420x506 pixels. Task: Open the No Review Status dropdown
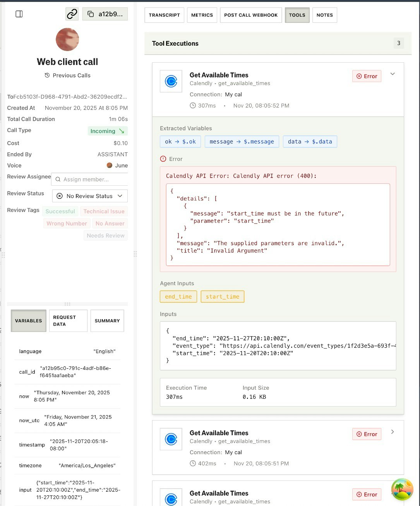click(x=89, y=196)
